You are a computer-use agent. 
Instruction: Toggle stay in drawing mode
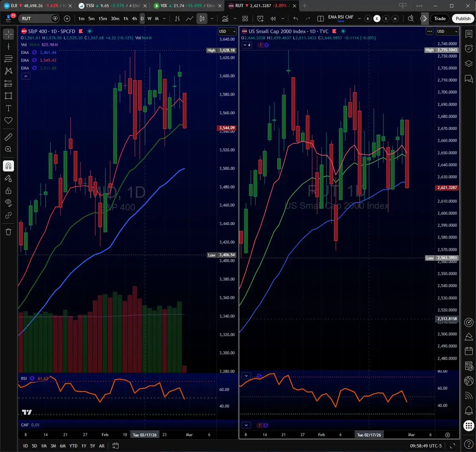click(8, 178)
